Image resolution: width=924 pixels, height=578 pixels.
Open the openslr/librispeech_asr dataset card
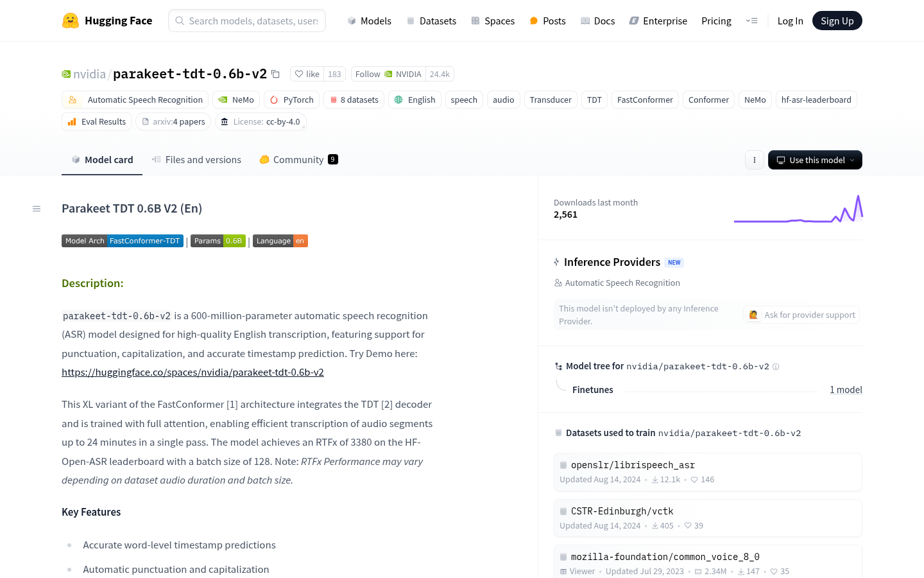tap(708, 472)
